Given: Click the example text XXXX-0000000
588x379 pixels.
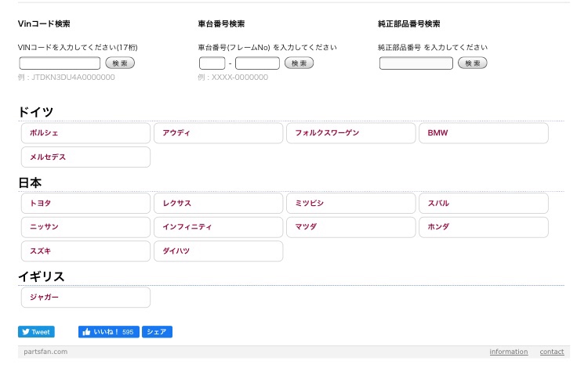Looking at the screenshot, I should pyautogui.click(x=240, y=78).
